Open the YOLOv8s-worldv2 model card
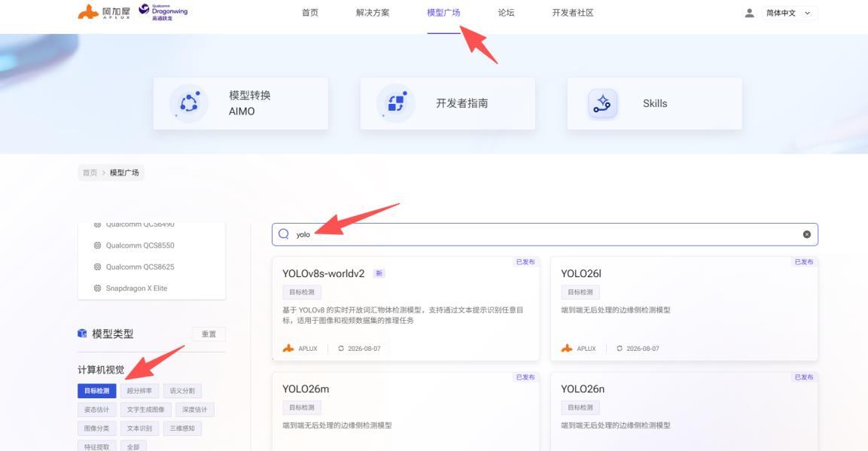Viewport: 868px width, 451px height. pos(406,309)
